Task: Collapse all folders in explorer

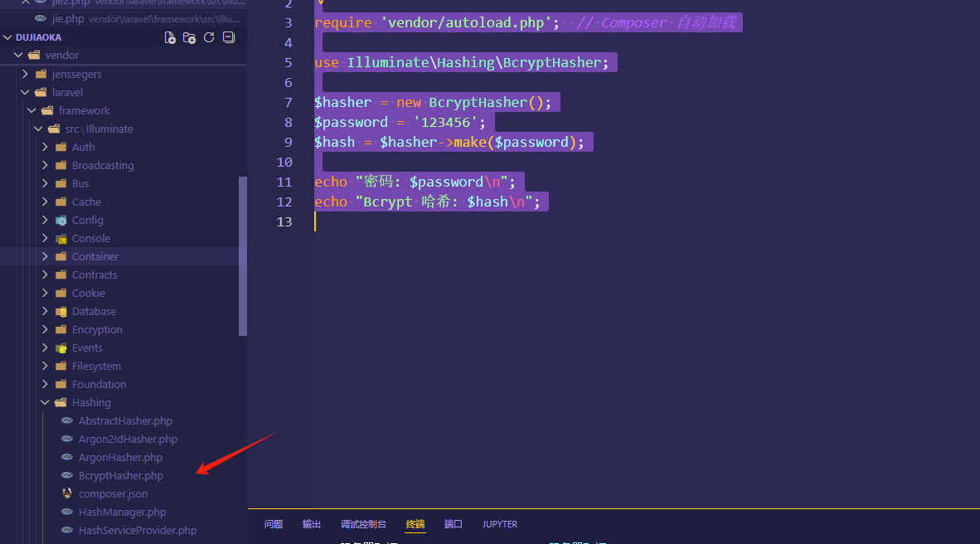Action: click(x=229, y=37)
